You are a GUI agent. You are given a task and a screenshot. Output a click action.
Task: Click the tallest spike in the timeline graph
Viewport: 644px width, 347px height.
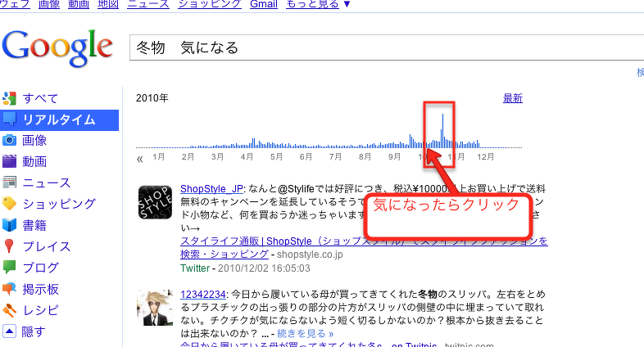click(x=442, y=130)
